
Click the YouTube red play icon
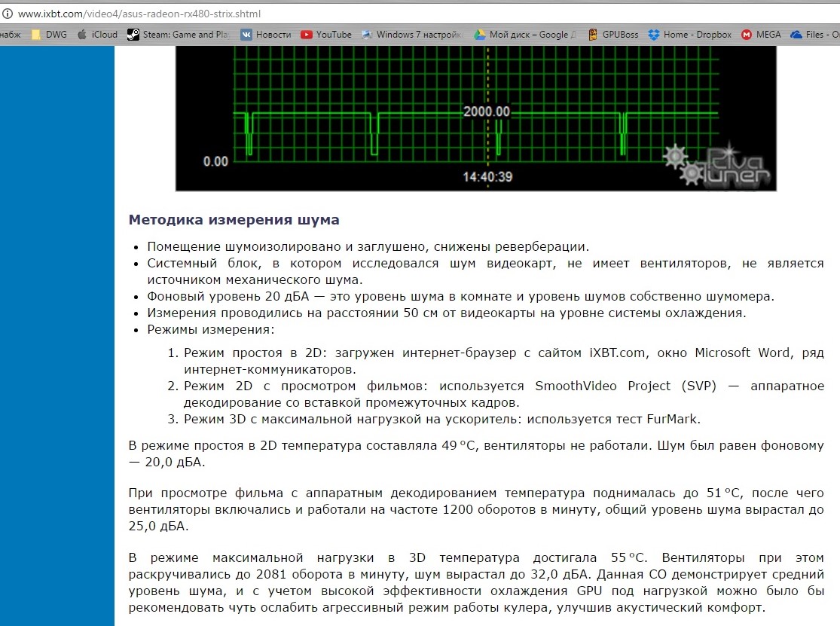click(307, 35)
